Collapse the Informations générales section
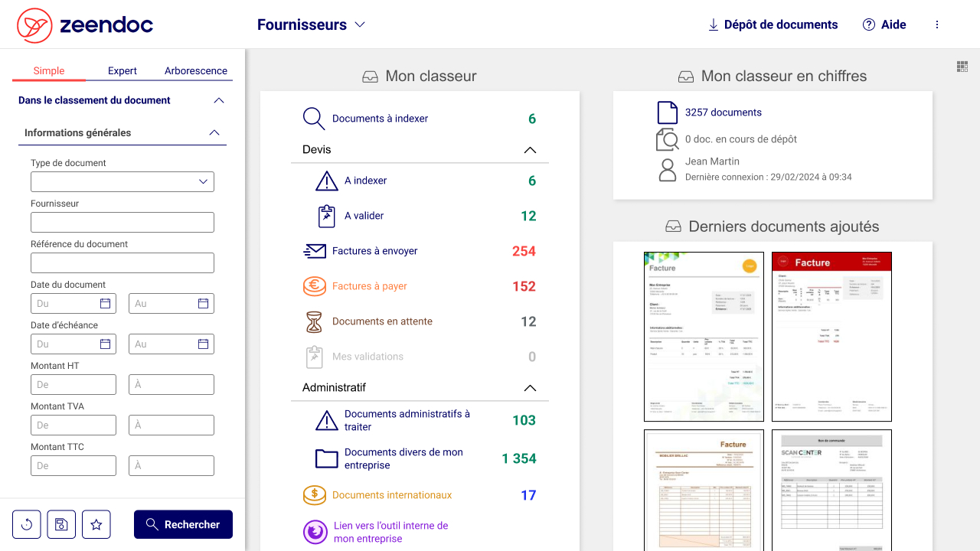 (x=214, y=133)
